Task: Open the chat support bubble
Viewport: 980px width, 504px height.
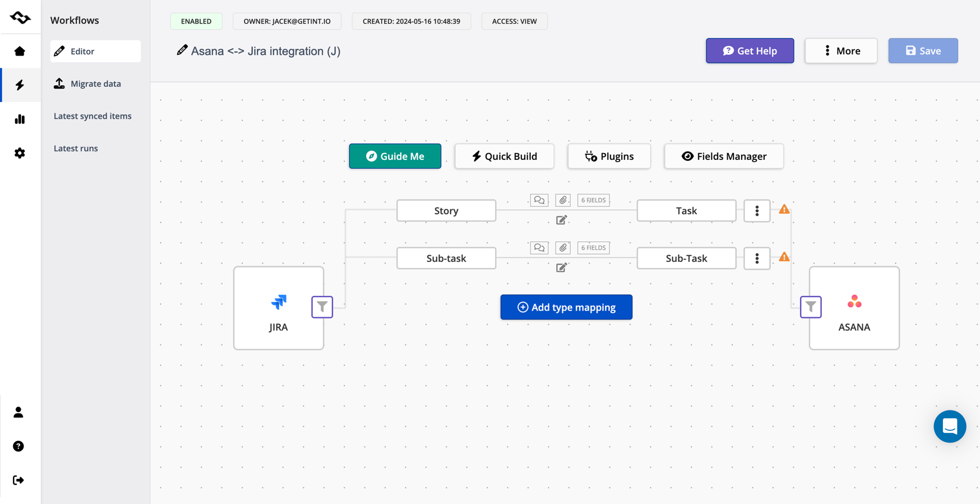Action: click(x=949, y=427)
